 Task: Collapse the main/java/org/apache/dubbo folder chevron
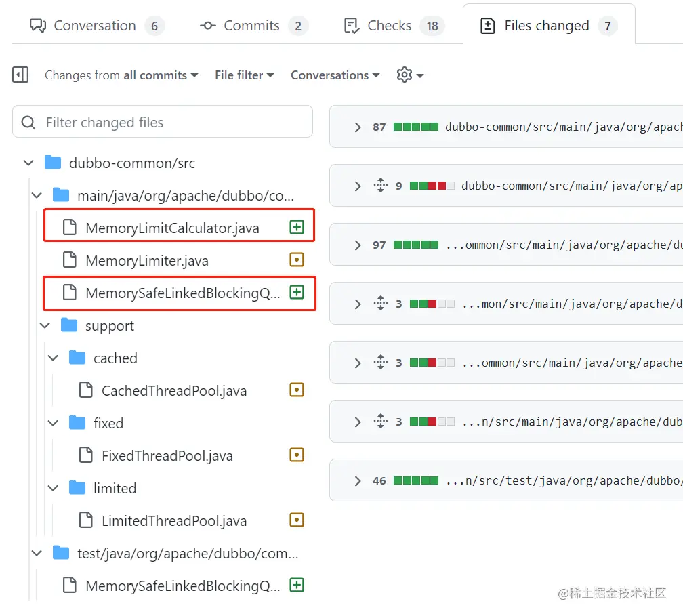pyautogui.click(x=37, y=195)
